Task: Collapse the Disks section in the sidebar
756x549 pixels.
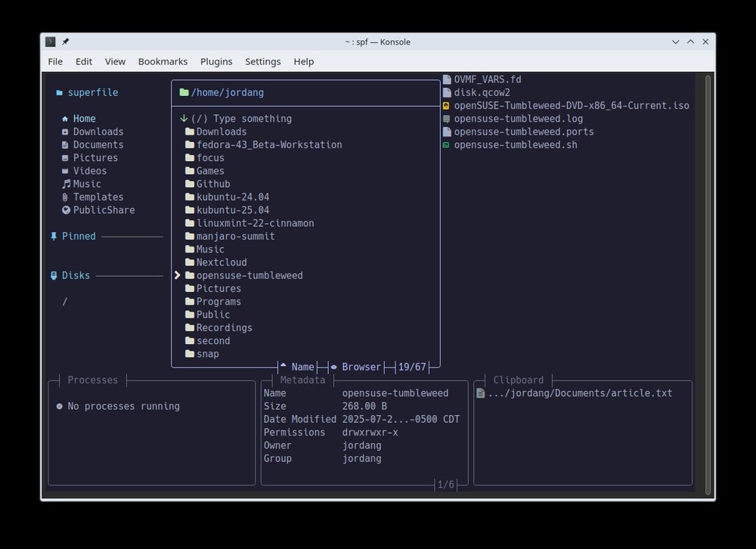Action: [x=76, y=275]
